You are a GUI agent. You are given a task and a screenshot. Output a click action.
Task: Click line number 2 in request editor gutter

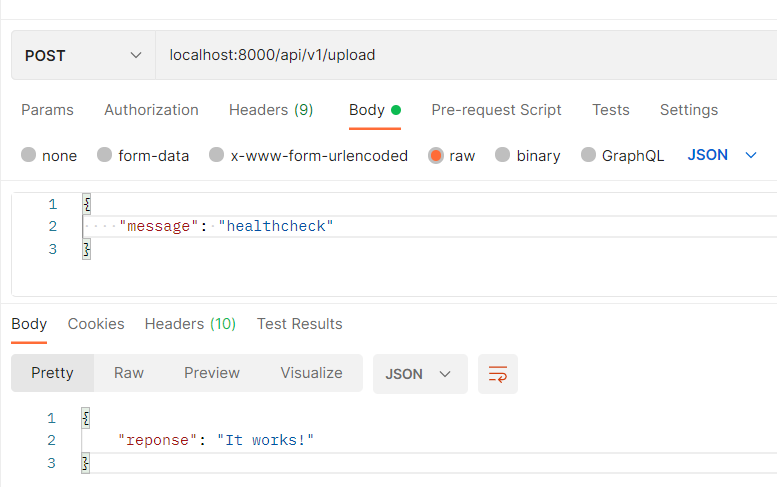[53, 226]
